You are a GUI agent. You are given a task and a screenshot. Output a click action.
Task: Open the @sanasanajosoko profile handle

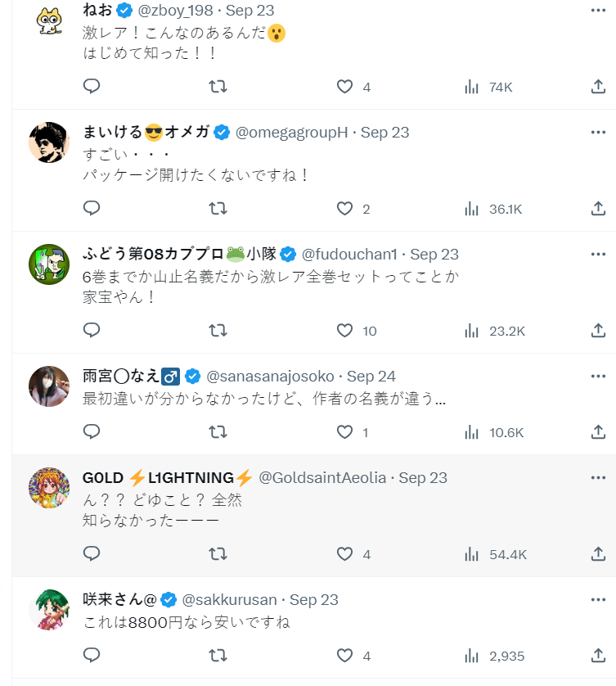tap(270, 377)
